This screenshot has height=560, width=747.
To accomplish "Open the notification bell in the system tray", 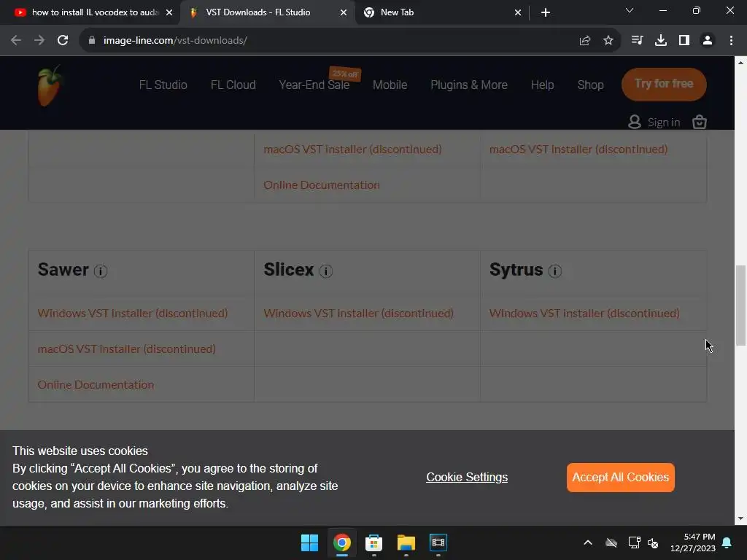I will 727,542.
